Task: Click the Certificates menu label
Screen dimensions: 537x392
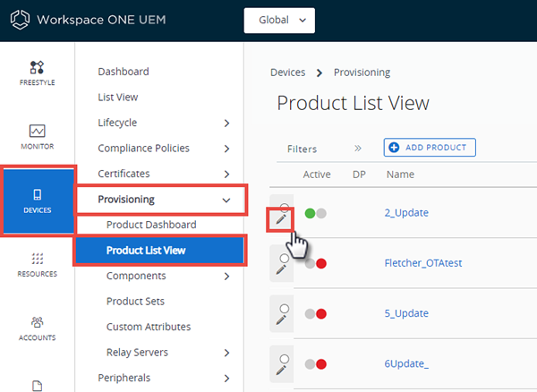Action: coord(124,174)
